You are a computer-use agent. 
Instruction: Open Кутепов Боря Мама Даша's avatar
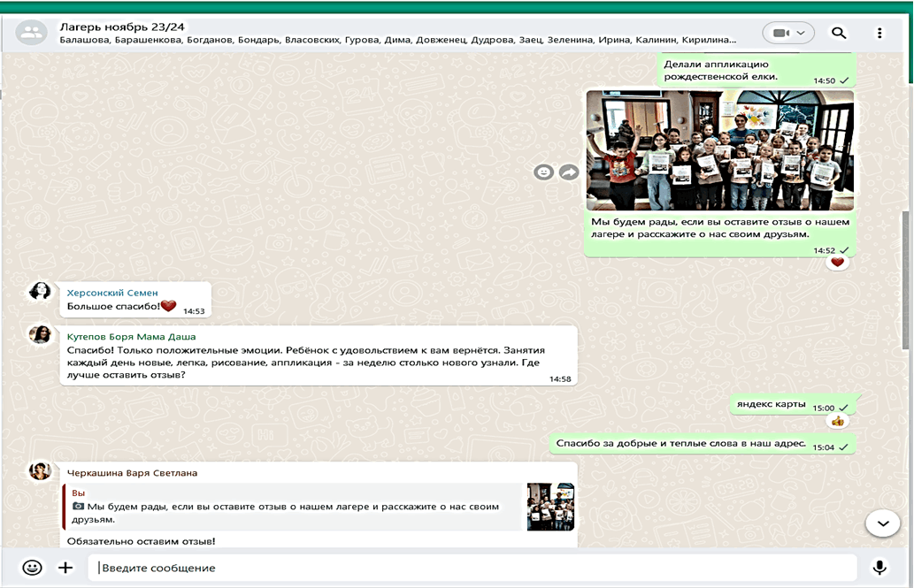[x=40, y=334]
